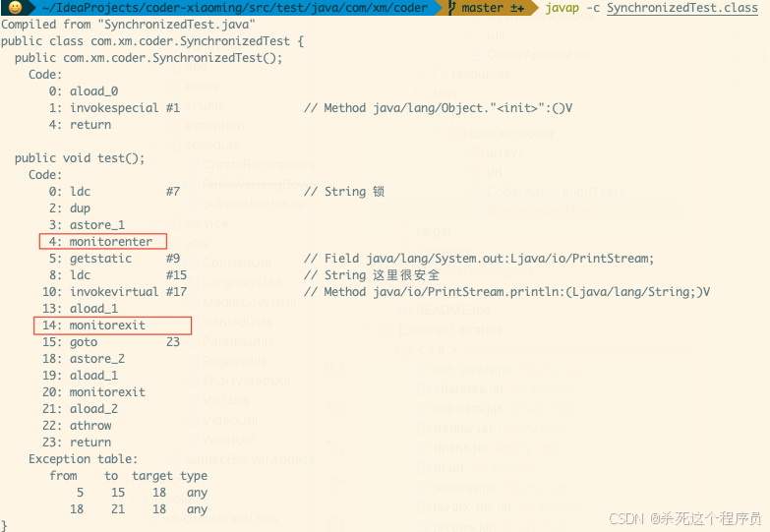
Task: Click the '5: getstatic' instruction
Action: tap(90, 259)
